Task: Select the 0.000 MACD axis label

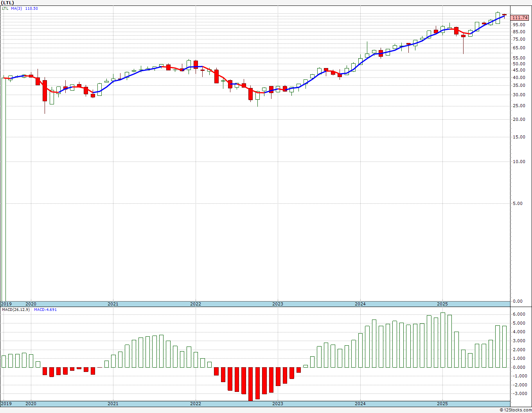Action: (x=518, y=367)
